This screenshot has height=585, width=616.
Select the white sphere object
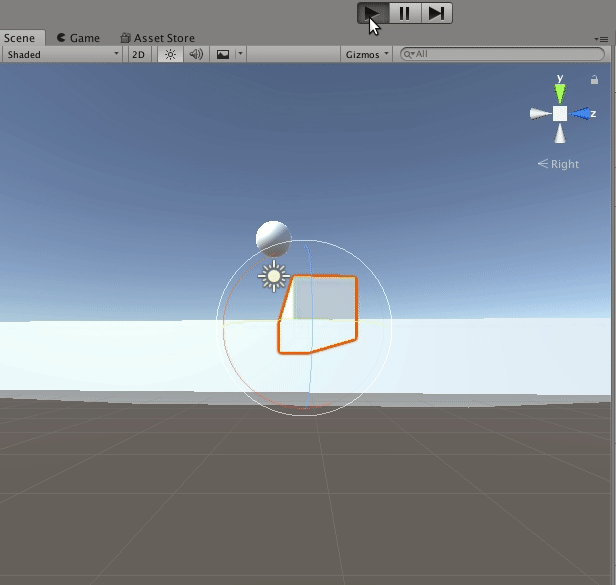coord(273,238)
